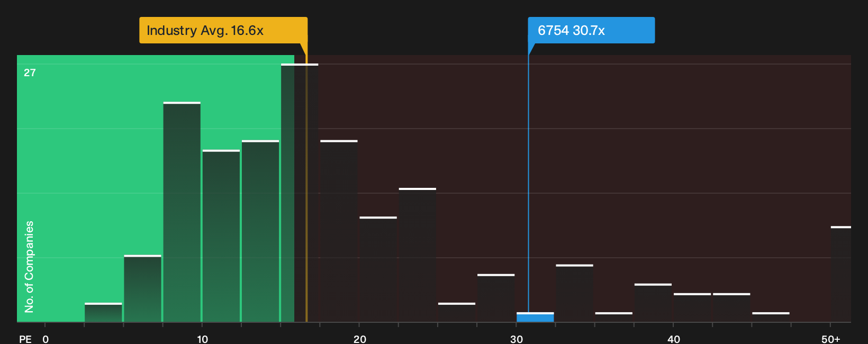Click the tallest histogram bar near PE 16
868x344 pixels.
click(300, 193)
